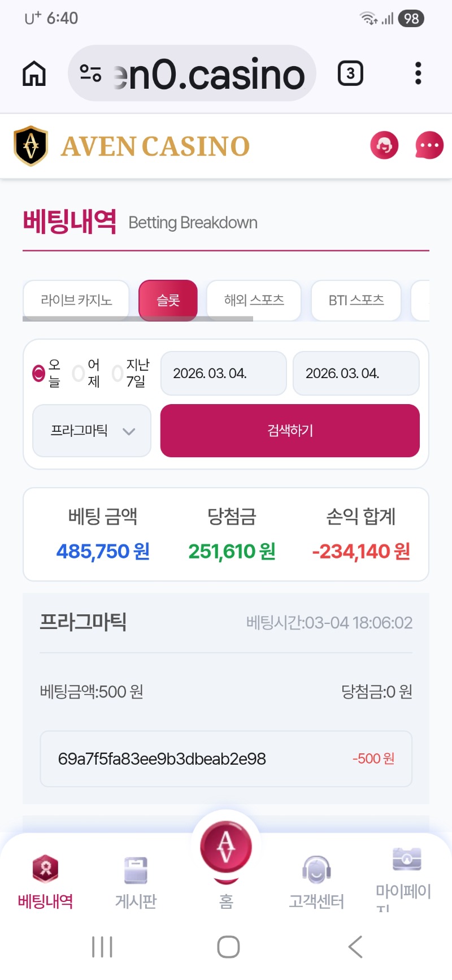
Task: Expand the 프라그마틱 provider dropdown
Action: [92, 431]
